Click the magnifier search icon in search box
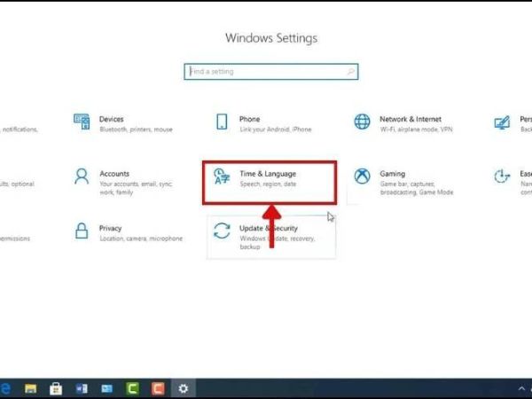 [350, 72]
